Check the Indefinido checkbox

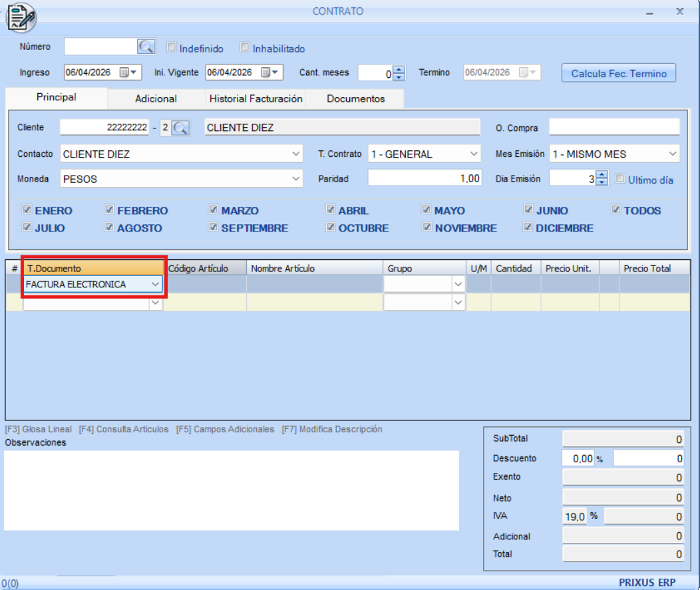tap(172, 48)
